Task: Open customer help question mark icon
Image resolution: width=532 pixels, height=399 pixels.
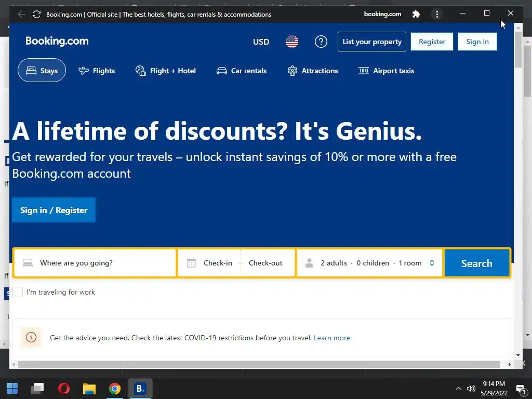Action: pyautogui.click(x=321, y=42)
